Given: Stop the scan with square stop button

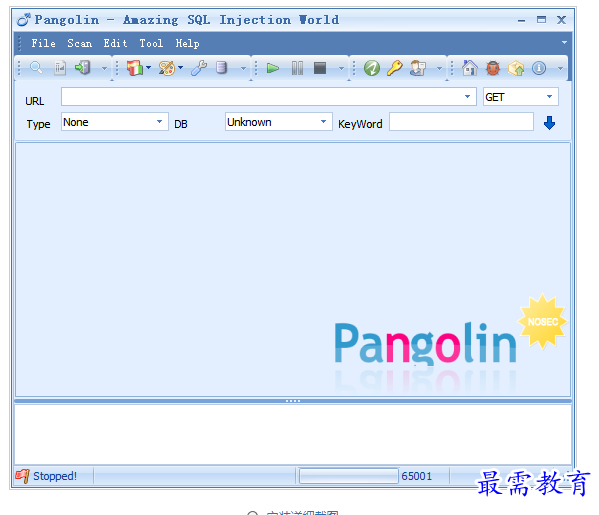Looking at the screenshot, I should [320, 68].
